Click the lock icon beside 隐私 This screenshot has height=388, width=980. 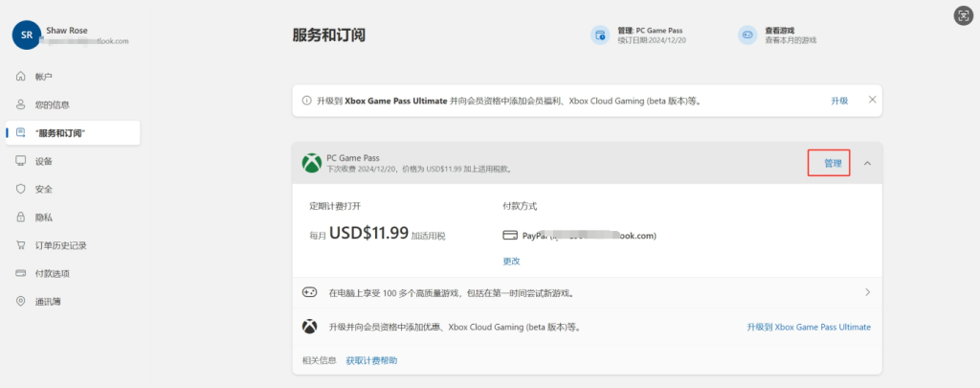pos(21,217)
